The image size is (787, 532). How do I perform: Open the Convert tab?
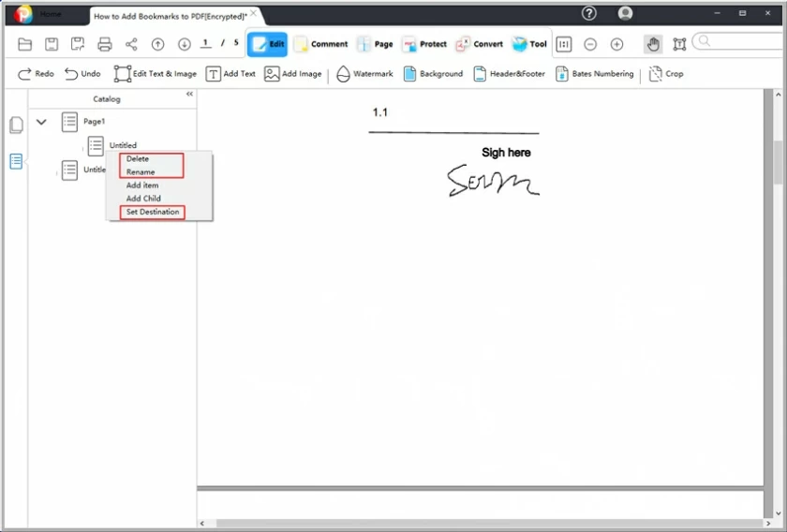[479, 44]
